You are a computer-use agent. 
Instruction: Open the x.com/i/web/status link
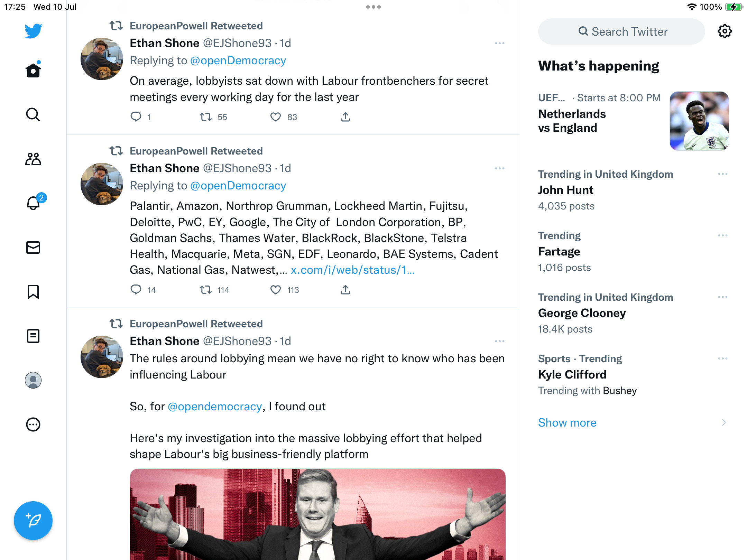click(x=352, y=270)
